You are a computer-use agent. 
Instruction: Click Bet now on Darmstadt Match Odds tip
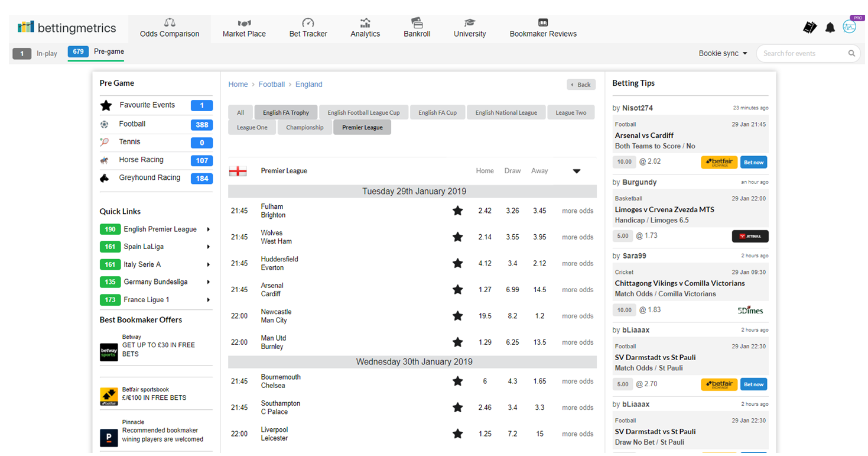pos(753,384)
